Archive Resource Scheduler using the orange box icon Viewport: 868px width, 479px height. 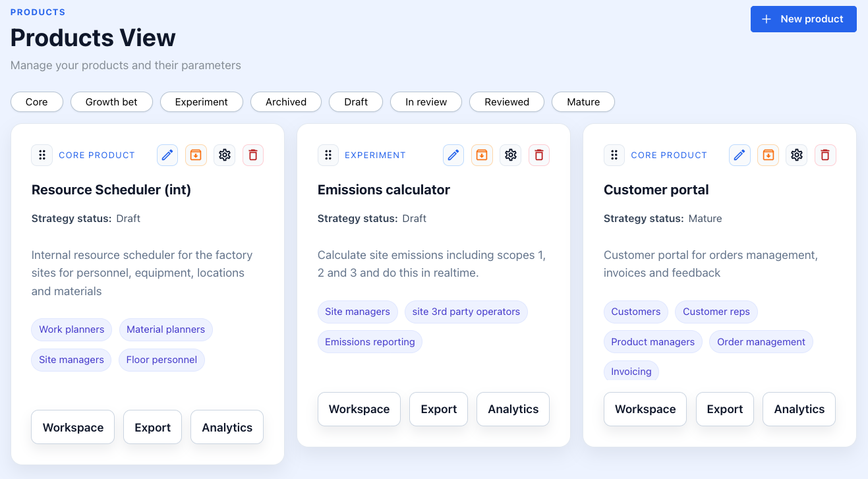tap(196, 155)
